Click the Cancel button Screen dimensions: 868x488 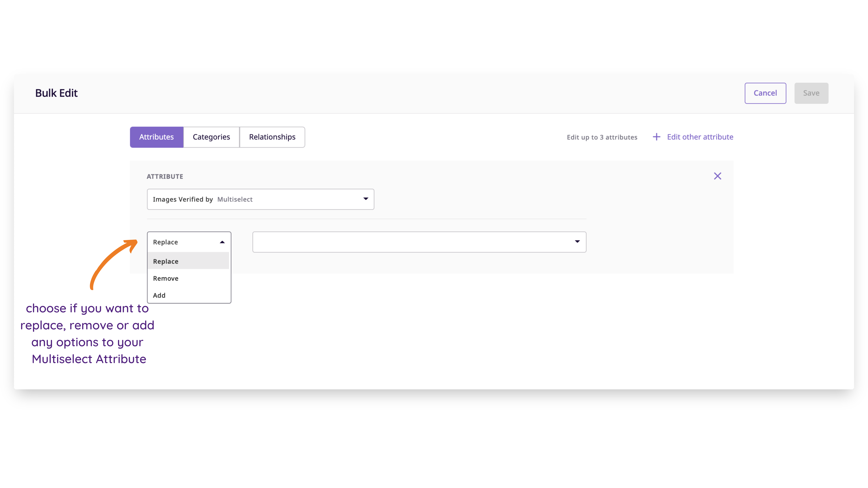click(x=765, y=93)
